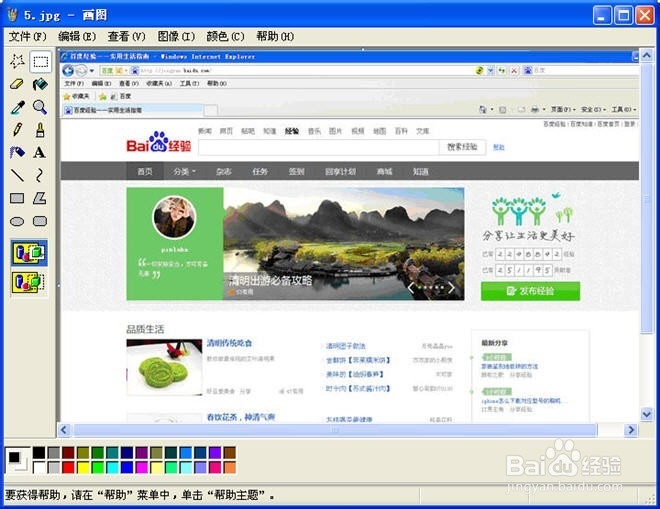Viewport: 660px width, 509px height.
Task: Click the green rice cake thumbnail
Action: pyautogui.click(x=164, y=368)
